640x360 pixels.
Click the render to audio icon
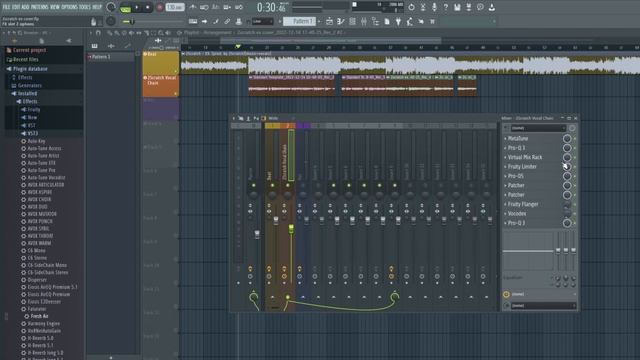(x=469, y=7)
